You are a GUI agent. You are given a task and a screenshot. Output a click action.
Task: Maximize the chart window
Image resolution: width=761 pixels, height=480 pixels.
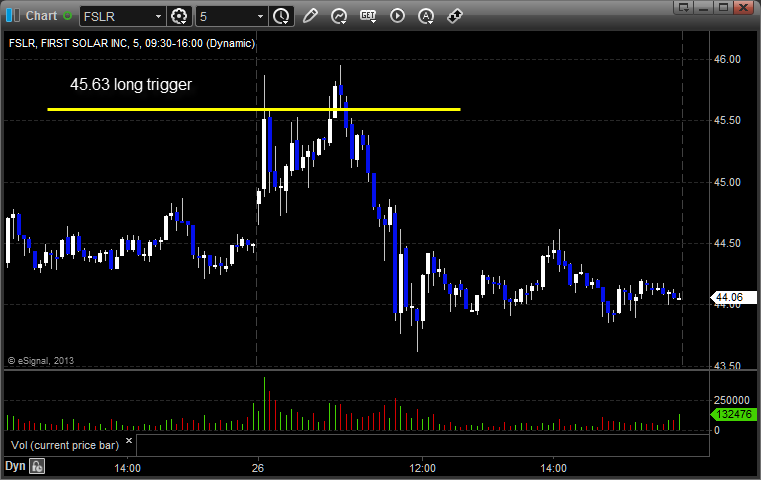723,7
